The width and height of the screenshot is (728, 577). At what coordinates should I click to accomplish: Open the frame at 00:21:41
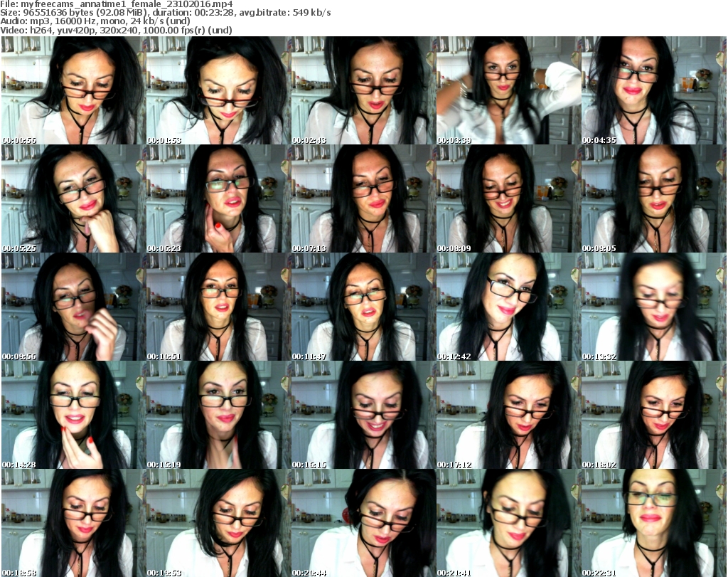coord(508,523)
